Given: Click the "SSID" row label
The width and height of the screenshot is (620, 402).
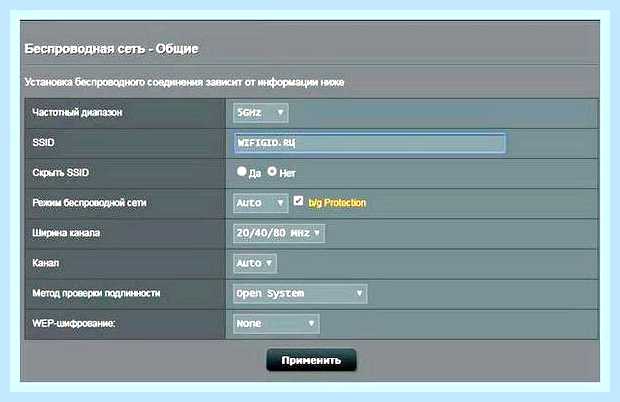Looking at the screenshot, I should click(43, 143).
